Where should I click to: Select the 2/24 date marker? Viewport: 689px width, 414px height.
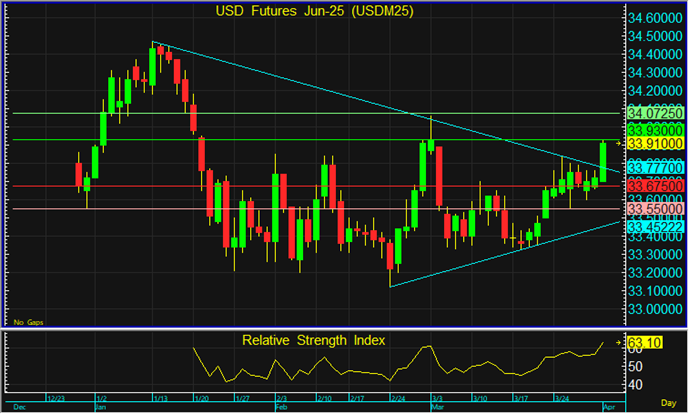pyautogui.click(x=398, y=399)
